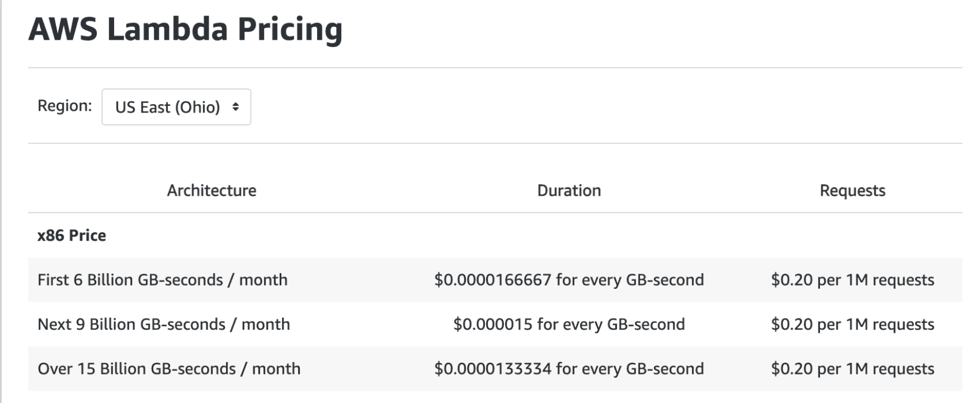980x403 pixels.
Task: Select the Next 9 Billion GB-seconds tier
Action: [163, 324]
